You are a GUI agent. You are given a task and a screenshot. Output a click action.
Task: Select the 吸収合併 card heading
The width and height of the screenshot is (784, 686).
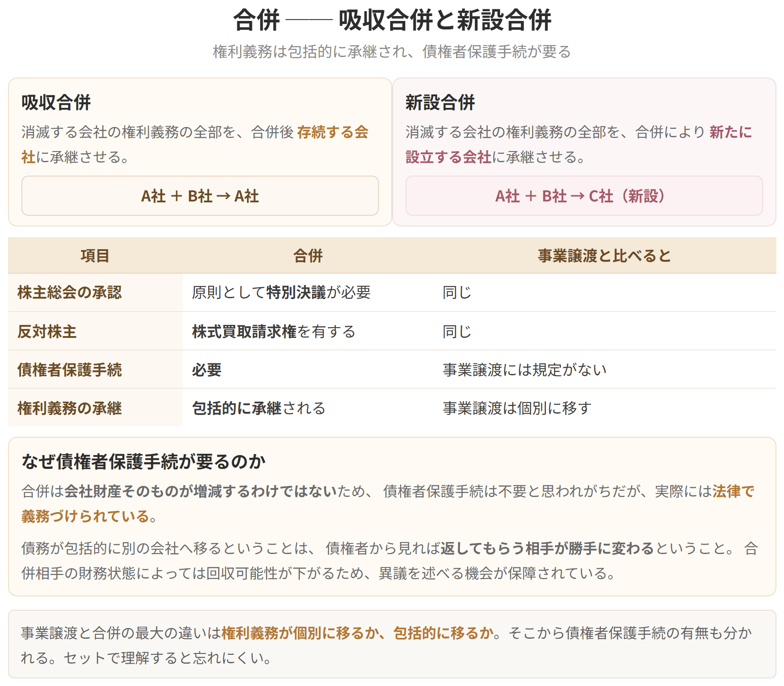coord(56,103)
